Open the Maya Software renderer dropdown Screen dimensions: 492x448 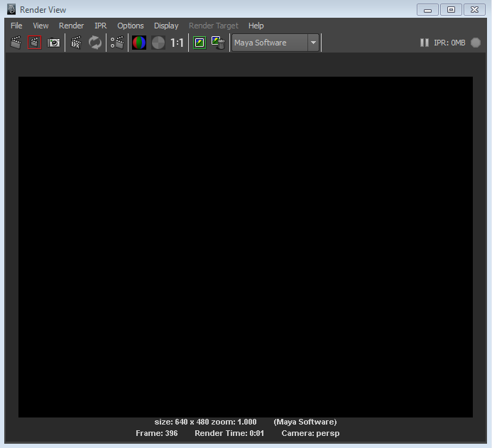tap(275, 43)
